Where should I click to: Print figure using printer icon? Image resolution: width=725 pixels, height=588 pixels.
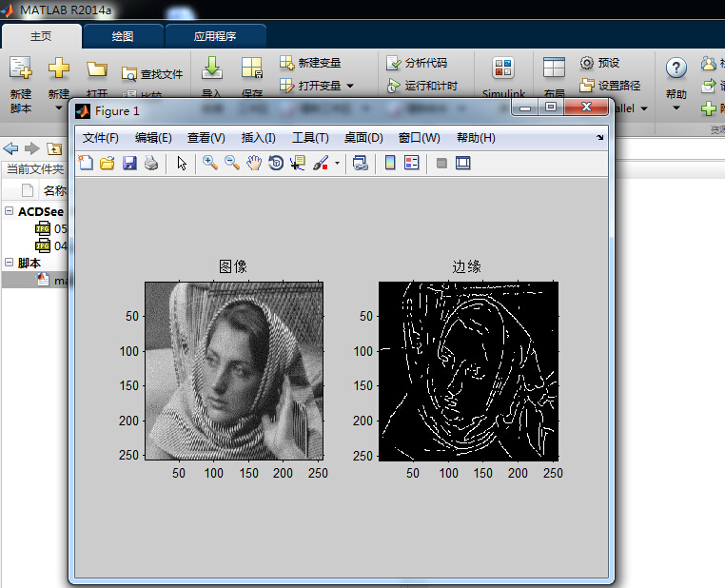click(151, 164)
